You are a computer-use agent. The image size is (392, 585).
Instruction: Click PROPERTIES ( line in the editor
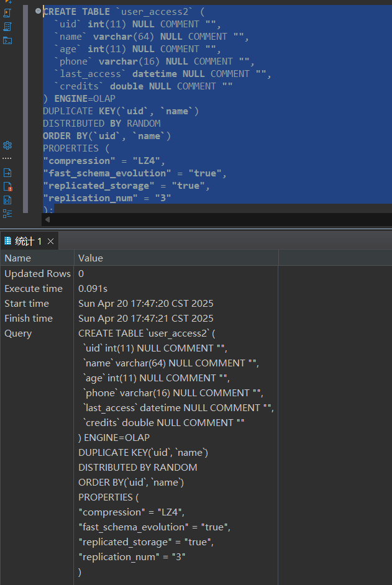[76, 148]
